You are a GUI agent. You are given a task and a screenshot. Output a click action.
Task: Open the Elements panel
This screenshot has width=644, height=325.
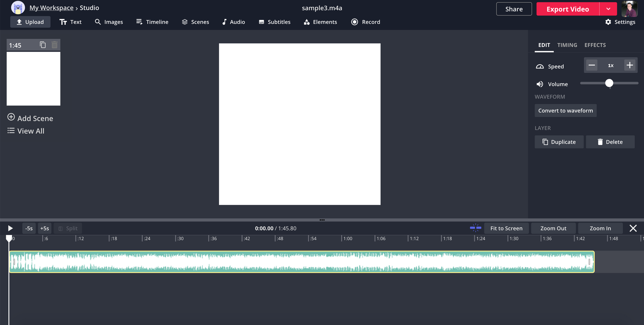(x=320, y=22)
